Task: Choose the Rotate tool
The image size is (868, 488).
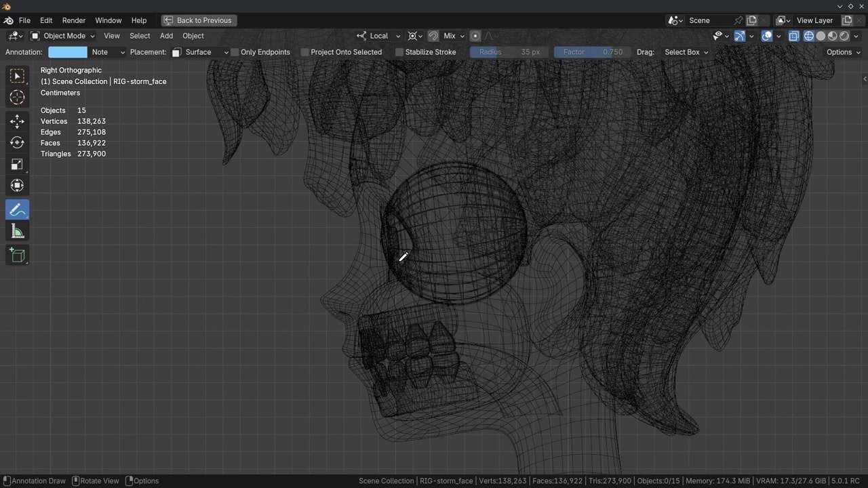Action: [18, 143]
